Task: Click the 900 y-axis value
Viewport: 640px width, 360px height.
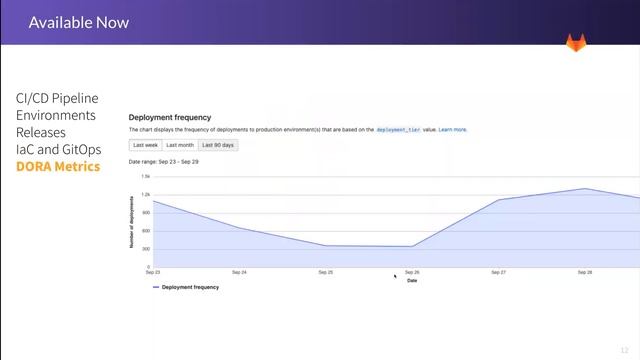Action: click(x=146, y=213)
